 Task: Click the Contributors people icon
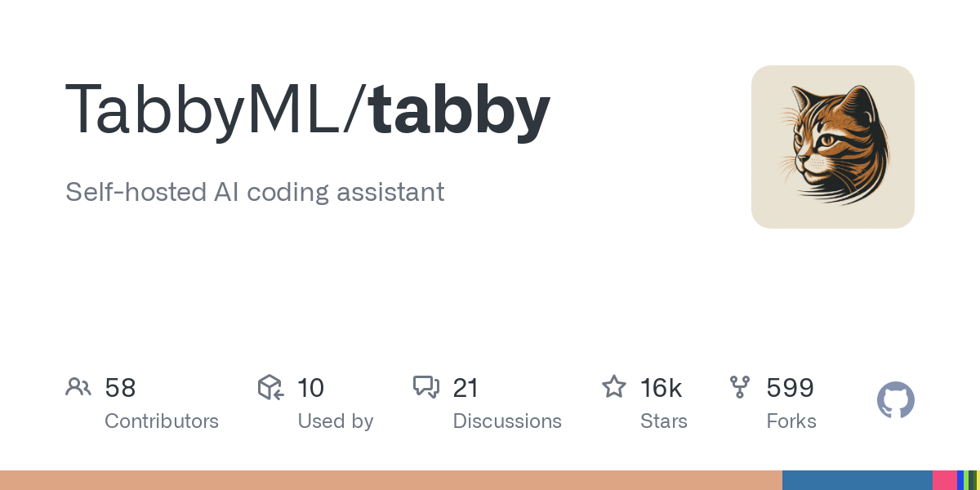[x=78, y=387]
